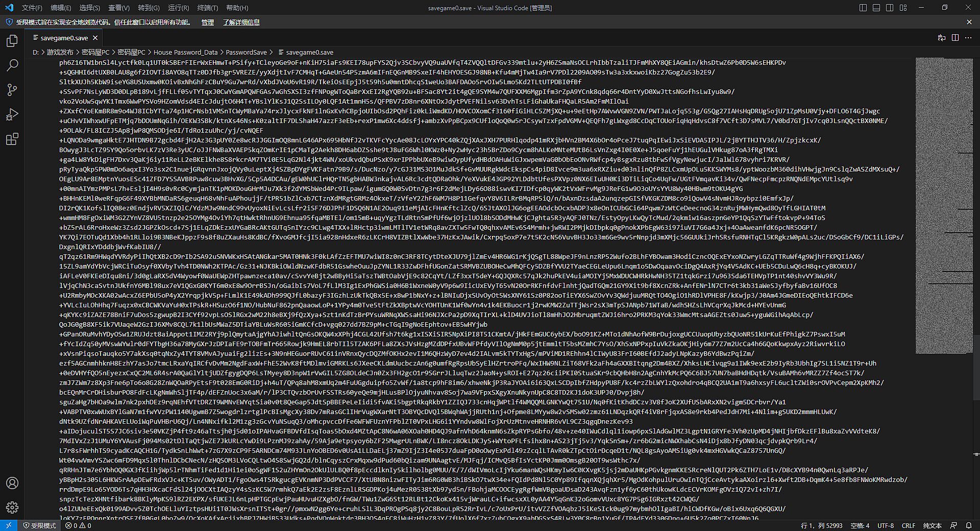Click the notifications bell in status bar

coord(969,525)
